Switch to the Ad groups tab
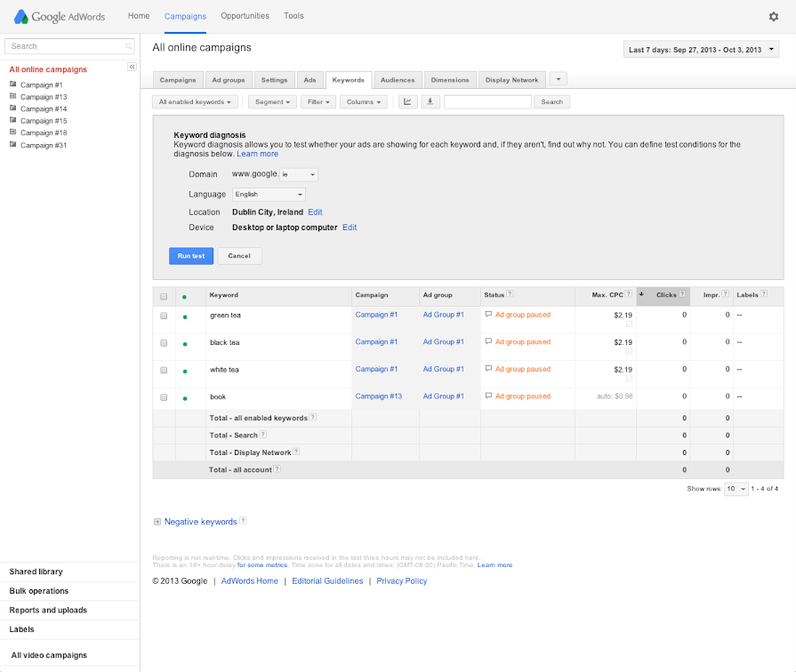Image resolution: width=796 pixels, height=672 pixels. (229, 80)
